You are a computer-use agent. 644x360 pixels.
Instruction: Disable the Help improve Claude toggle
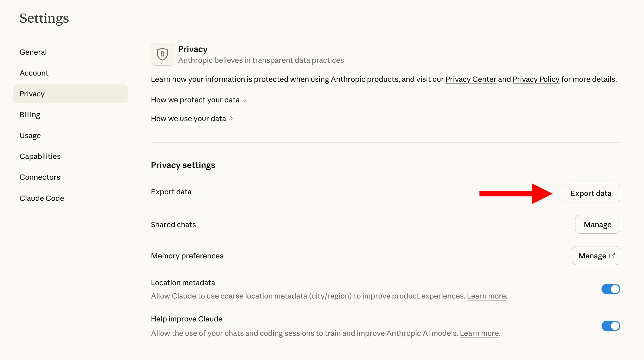(610, 326)
